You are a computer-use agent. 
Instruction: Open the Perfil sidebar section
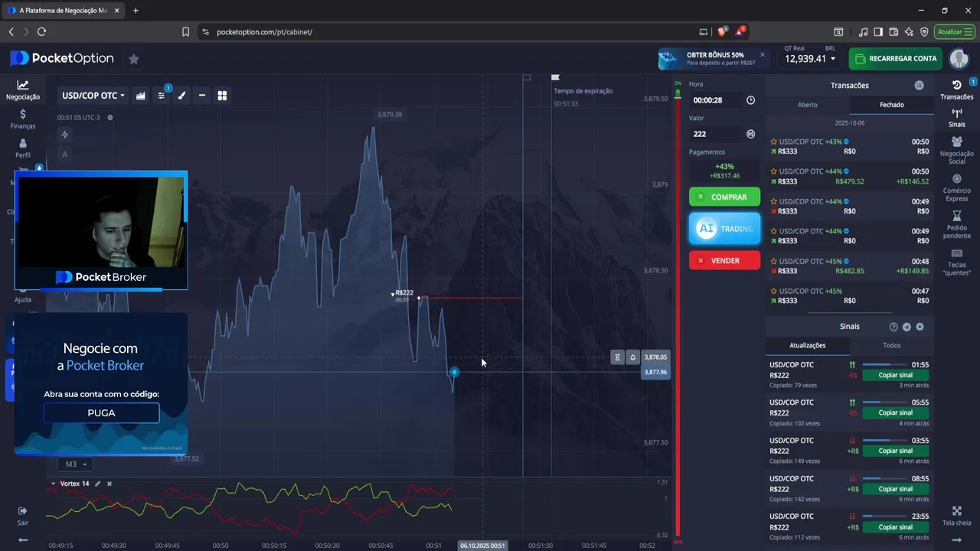coord(23,148)
